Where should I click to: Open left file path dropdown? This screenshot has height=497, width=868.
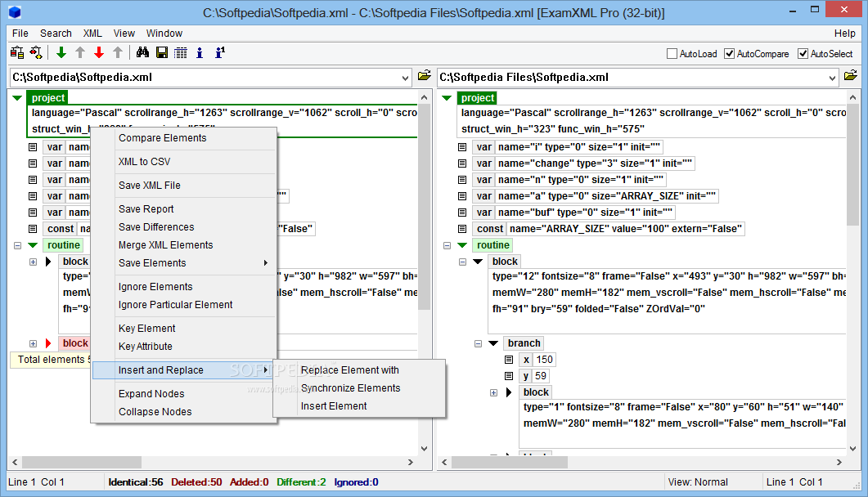click(x=405, y=78)
